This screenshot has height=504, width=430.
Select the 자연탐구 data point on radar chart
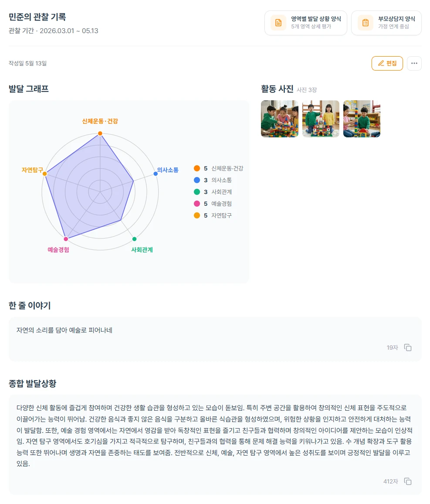point(45,174)
